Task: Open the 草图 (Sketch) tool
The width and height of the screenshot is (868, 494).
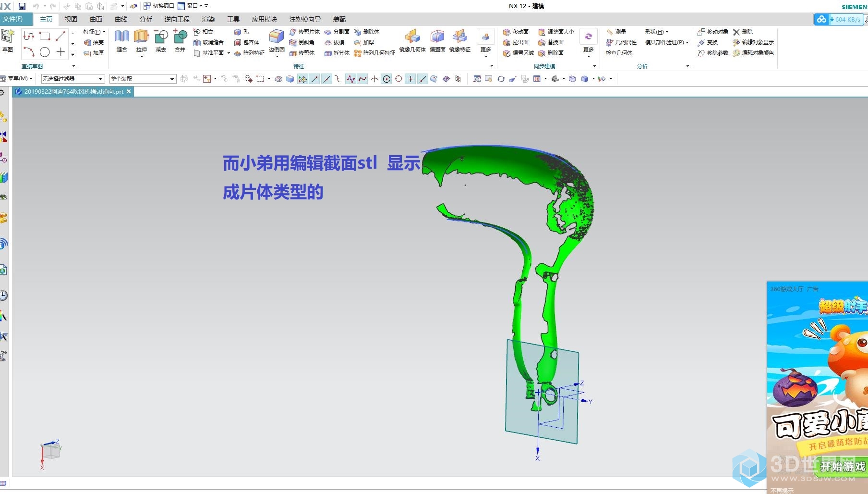Action: tap(7, 40)
